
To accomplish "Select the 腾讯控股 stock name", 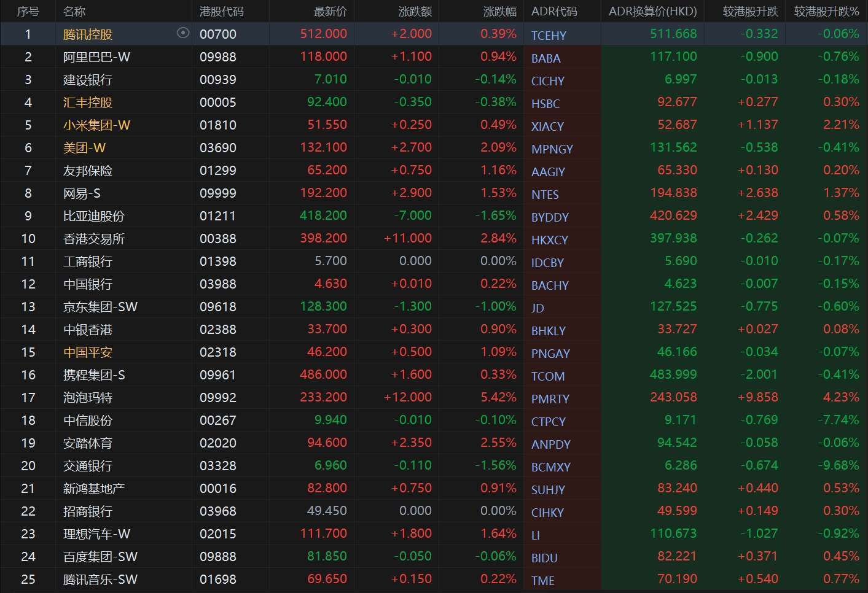I will click(88, 34).
